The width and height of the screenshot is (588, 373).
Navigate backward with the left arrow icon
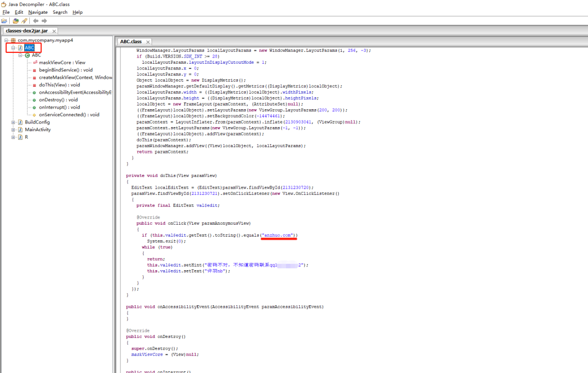36,21
